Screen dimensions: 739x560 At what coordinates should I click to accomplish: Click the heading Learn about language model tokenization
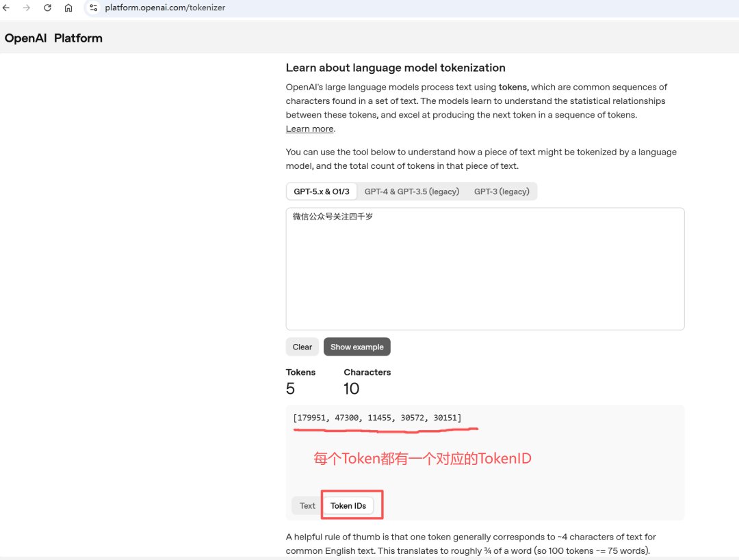(x=396, y=68)
